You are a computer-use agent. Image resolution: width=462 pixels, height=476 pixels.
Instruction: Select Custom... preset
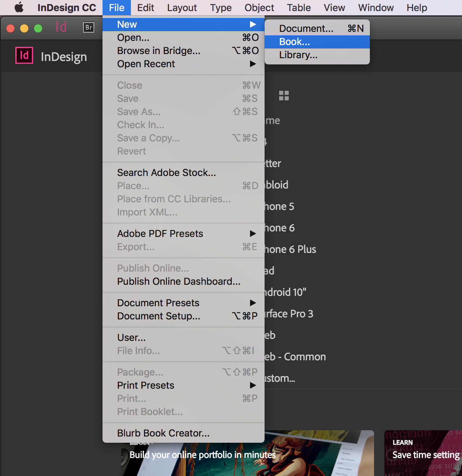pyautogui.click(x=280, y=378)
